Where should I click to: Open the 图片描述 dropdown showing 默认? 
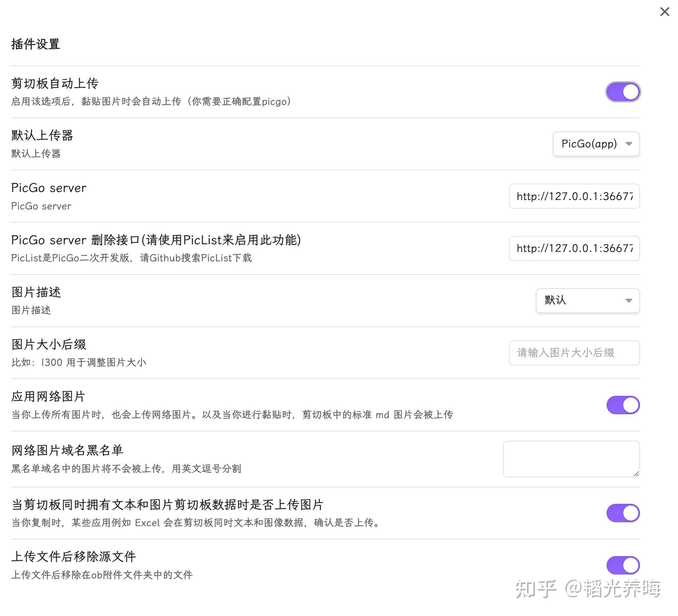[x=587, y=300]
